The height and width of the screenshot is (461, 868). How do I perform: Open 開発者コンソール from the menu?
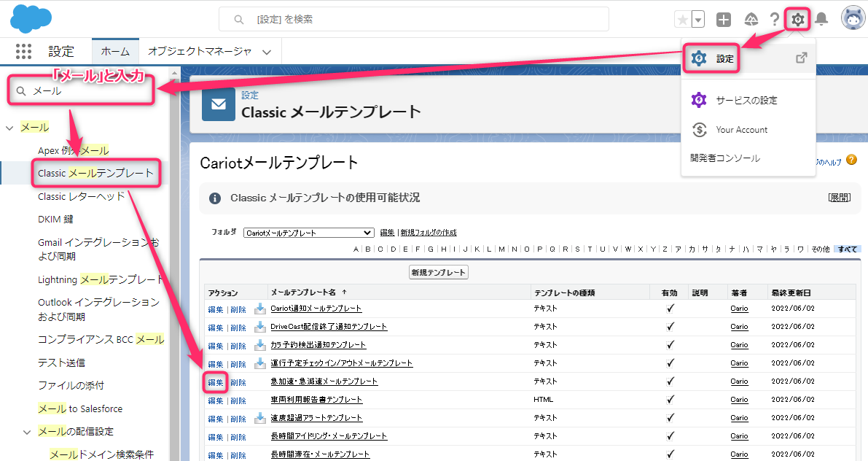(x=725, y=158)
